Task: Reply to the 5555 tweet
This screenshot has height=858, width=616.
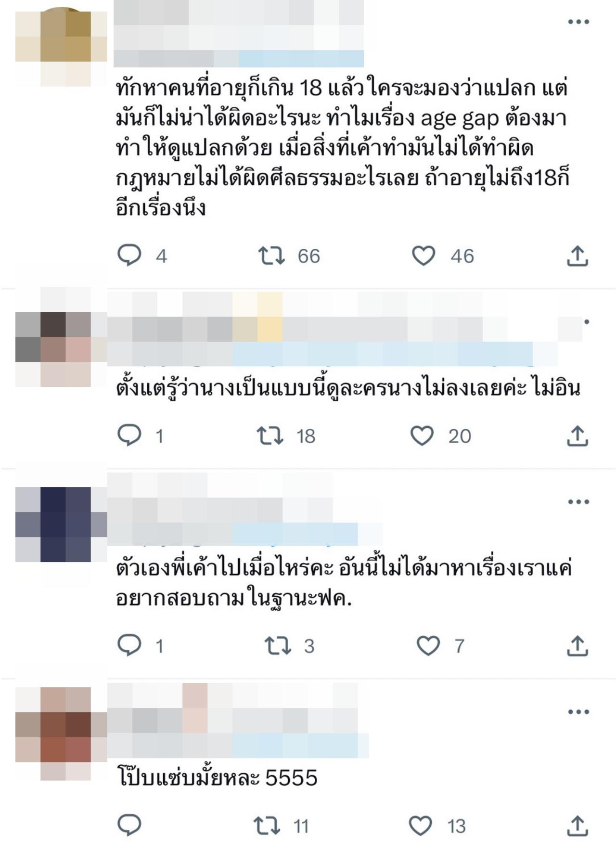Action: [x=129, y=825]
